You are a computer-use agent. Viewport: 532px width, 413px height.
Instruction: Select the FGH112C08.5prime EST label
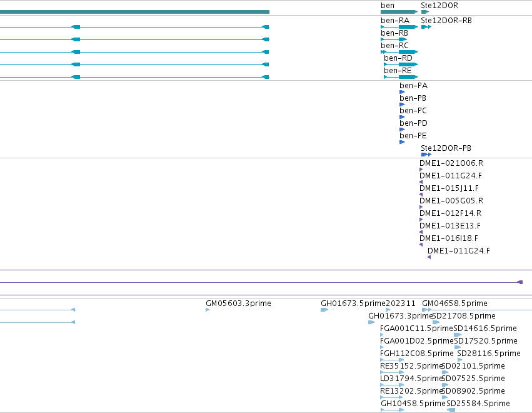(416, 354)
